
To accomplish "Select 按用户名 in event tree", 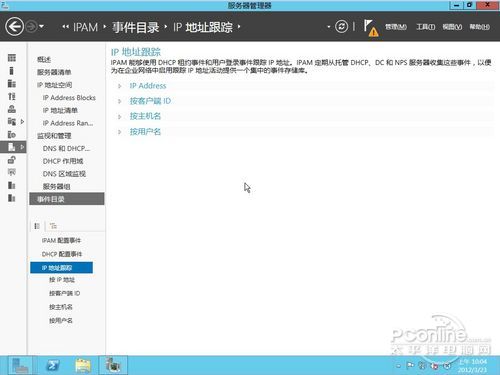I will point(60,321).
